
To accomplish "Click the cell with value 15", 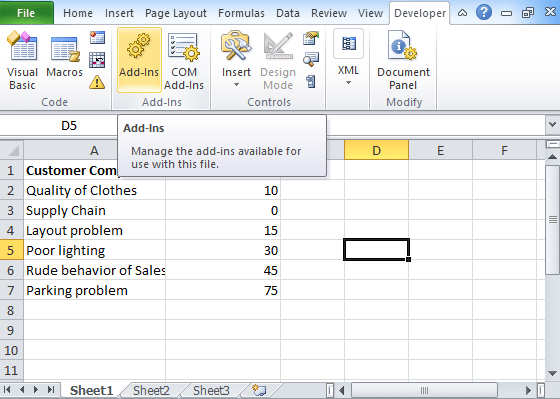I will (x=223, y=230).
